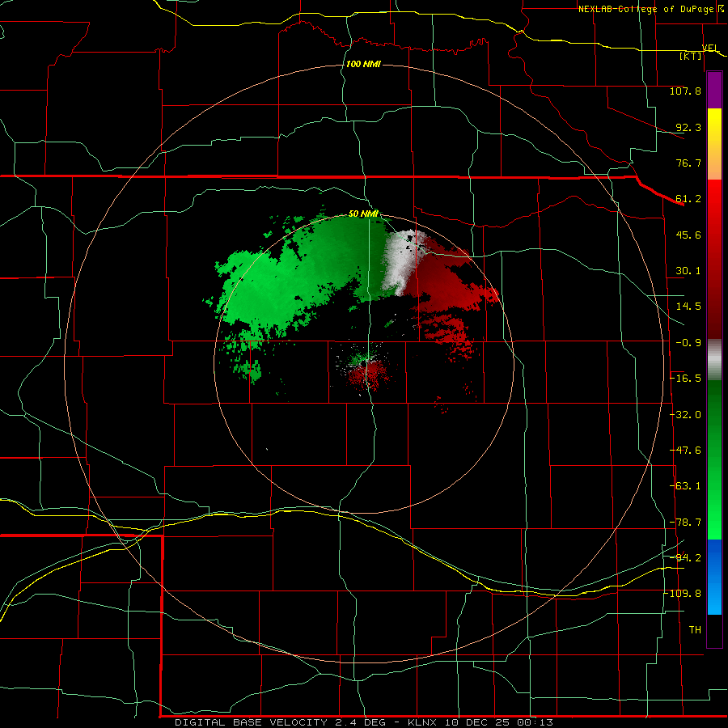Screen dimensions: 728x728
Task: Click the 100 NMI range ring label
Action: (363, 64)
